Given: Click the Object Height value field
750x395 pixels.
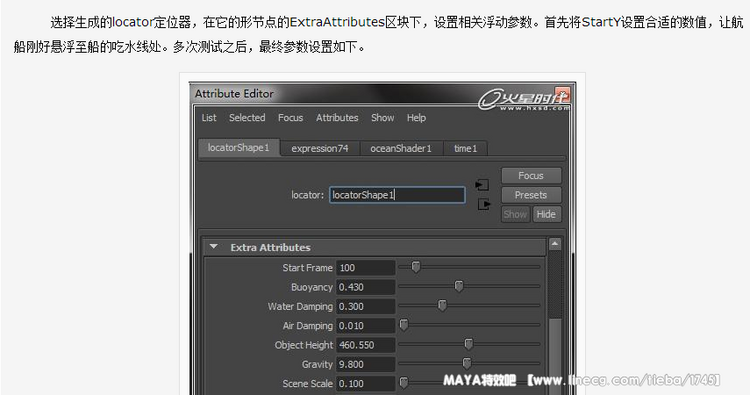Looking at the screenshot, I should point(366,345).
